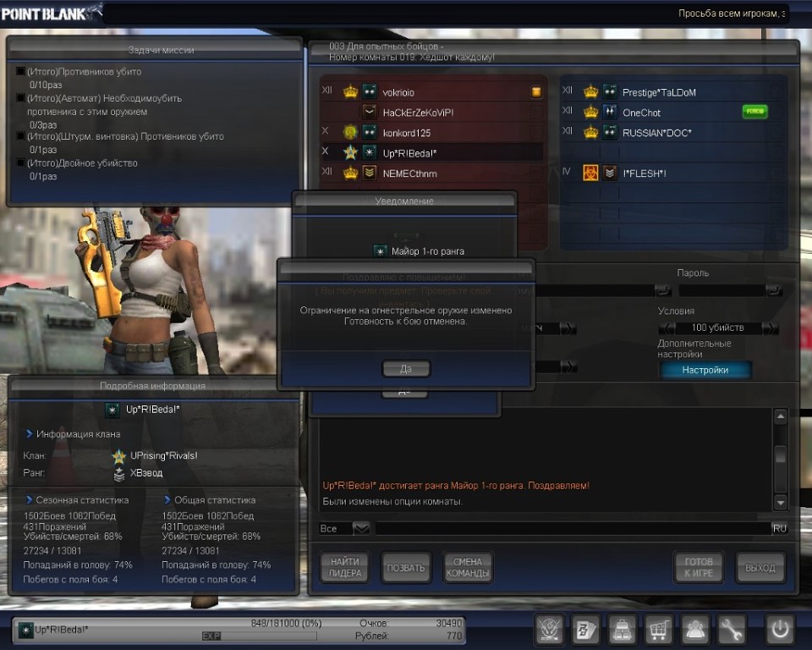Open the backpack inventory icon
This screenshot has height=650, width=812.
tap(622, 630)
